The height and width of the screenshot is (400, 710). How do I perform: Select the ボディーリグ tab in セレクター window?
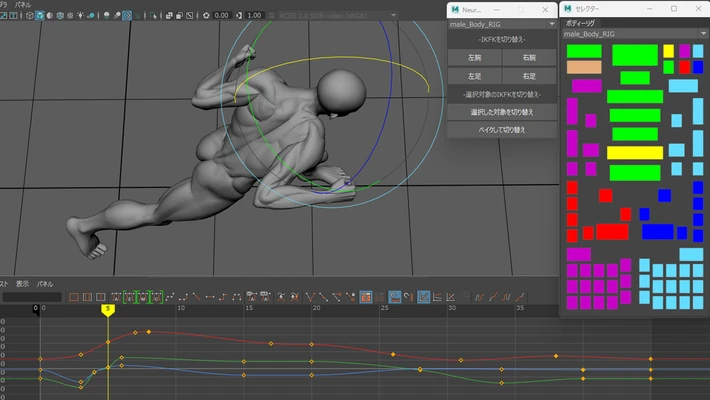(580, 23)
